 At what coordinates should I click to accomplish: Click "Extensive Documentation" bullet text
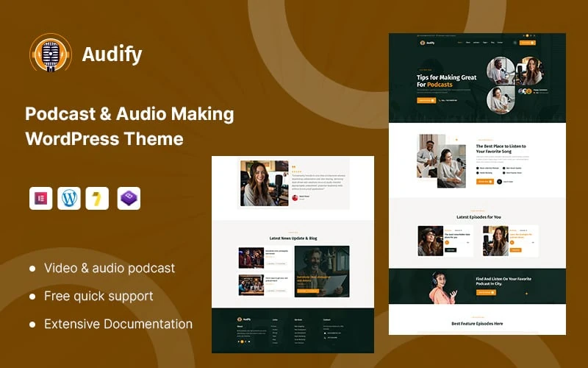click(x=118, y=324)
